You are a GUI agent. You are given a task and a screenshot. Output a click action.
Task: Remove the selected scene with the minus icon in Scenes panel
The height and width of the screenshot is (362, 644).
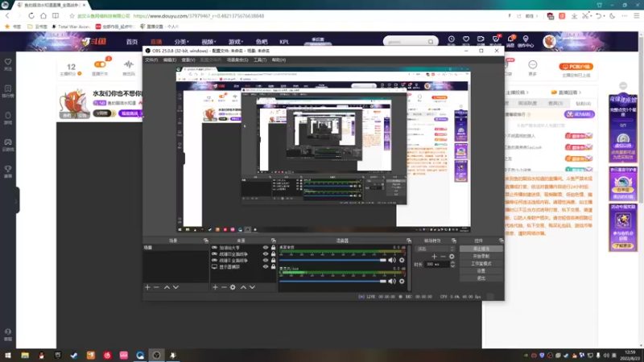tap(156, 287)
